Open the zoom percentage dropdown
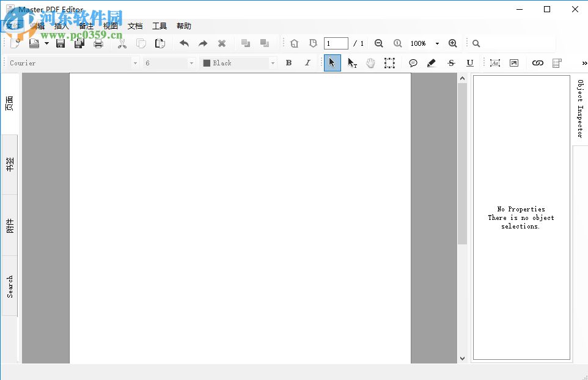The image size is (588, 380). [x=436, y=43]
